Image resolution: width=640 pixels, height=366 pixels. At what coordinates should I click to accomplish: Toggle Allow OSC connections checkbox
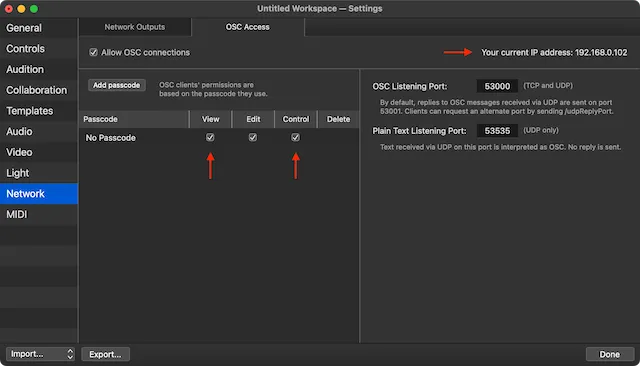tap(93, 52)
